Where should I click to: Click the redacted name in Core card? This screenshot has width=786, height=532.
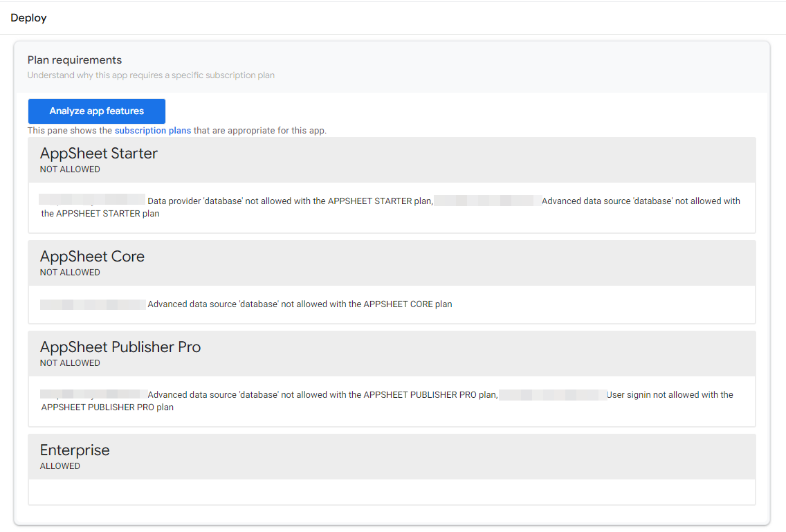[91, 304]
